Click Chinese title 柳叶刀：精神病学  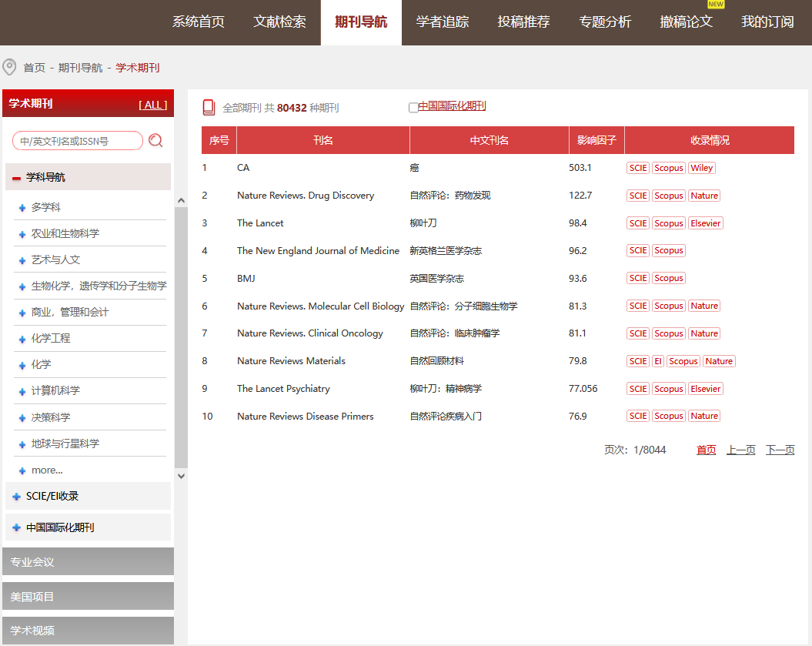tap(446, 389)
